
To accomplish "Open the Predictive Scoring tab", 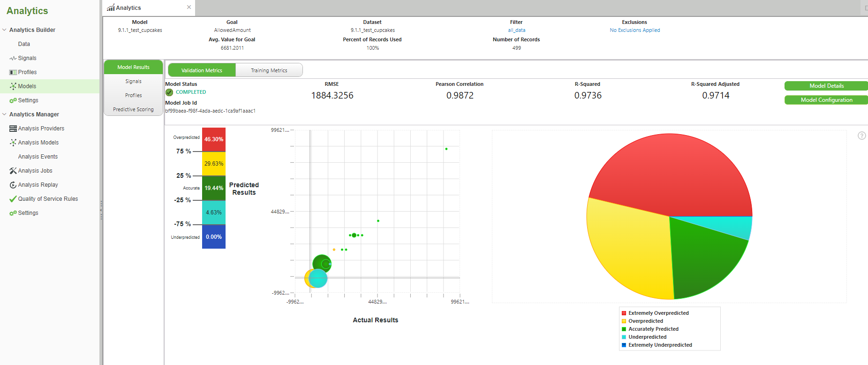I will [x=133, y=109].
